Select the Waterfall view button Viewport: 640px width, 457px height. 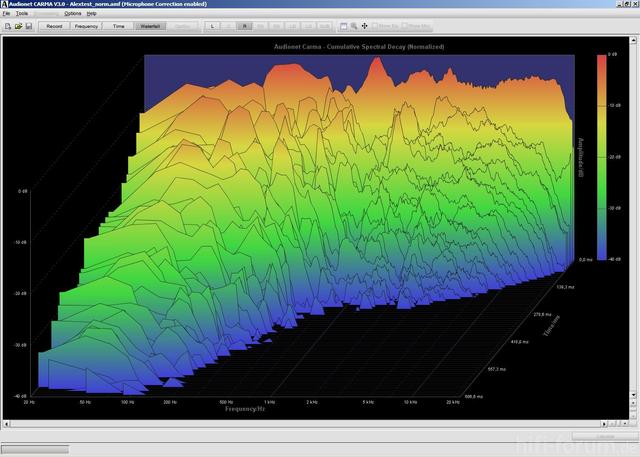(149, 25)
